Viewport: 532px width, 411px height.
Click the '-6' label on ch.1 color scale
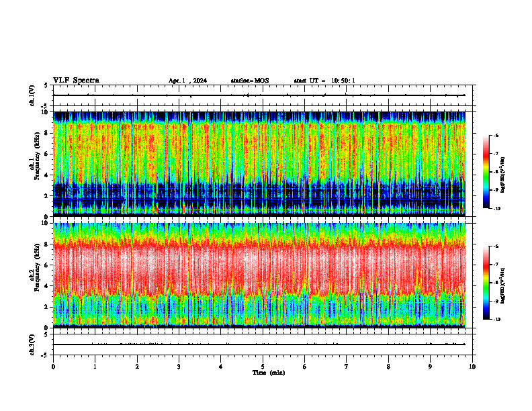(496, 136)
